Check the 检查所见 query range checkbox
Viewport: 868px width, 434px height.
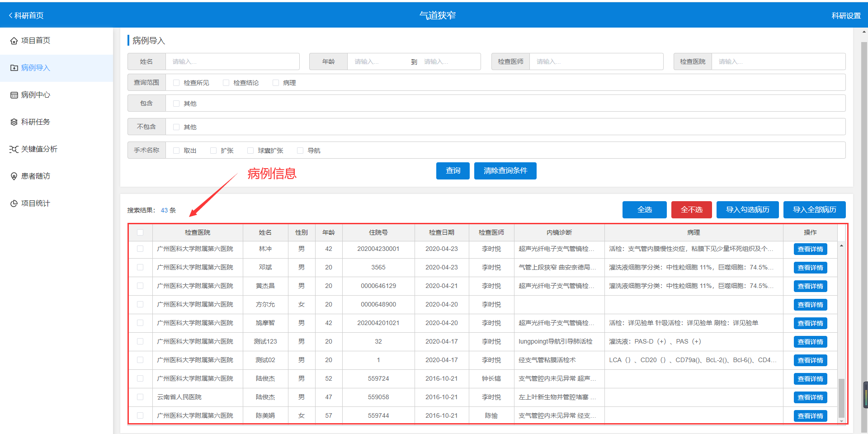point(176,83)
